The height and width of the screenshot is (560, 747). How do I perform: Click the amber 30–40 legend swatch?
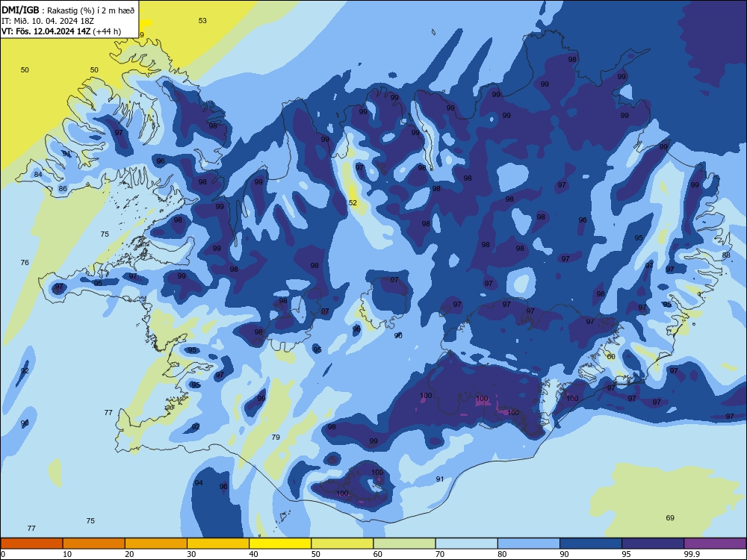(x=218, y=544)
